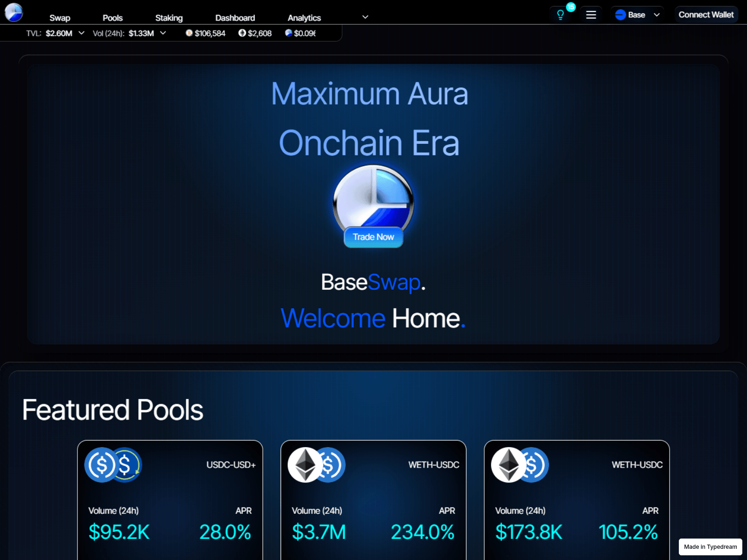Open the Analytics menu item
The height and width of the screenshot is (560, 747).
(304, 18)
